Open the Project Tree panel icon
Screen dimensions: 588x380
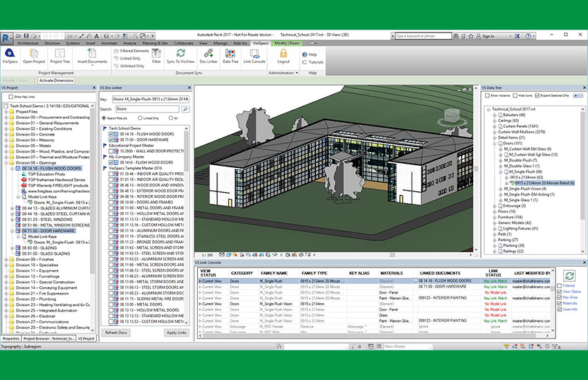coord(60,55)
